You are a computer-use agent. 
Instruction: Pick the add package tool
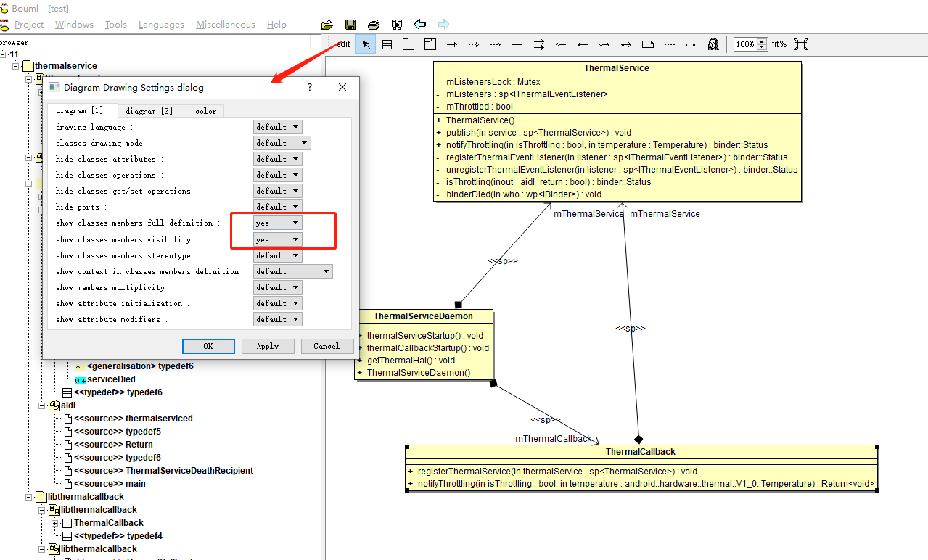click(408, 44)
